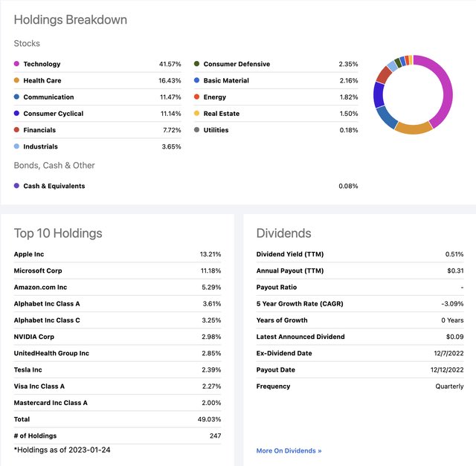
Task: Click the Real Estate legend dot
Action: 196,113
